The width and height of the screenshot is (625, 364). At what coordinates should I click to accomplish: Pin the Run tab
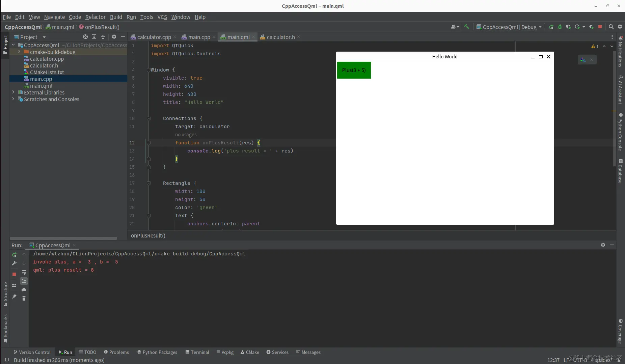click(14, 297)
